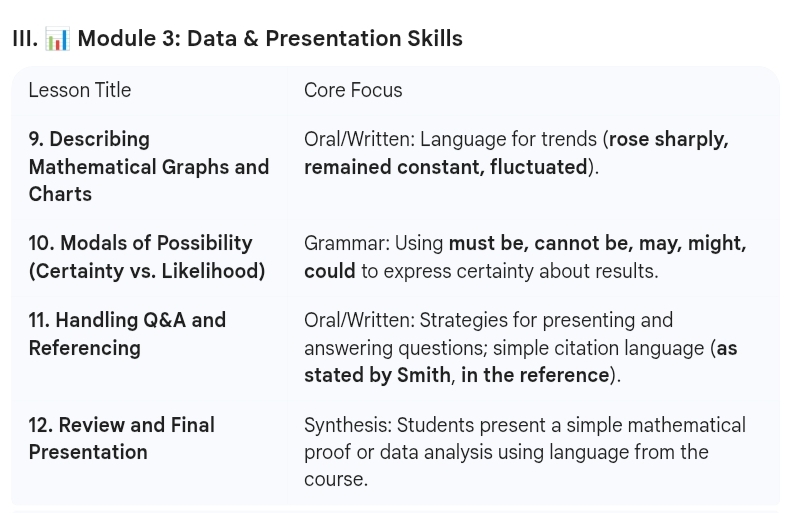This screenshot has width=785, height=513.
Task: Select the Lesson Title column header
Action: point(80,90)
